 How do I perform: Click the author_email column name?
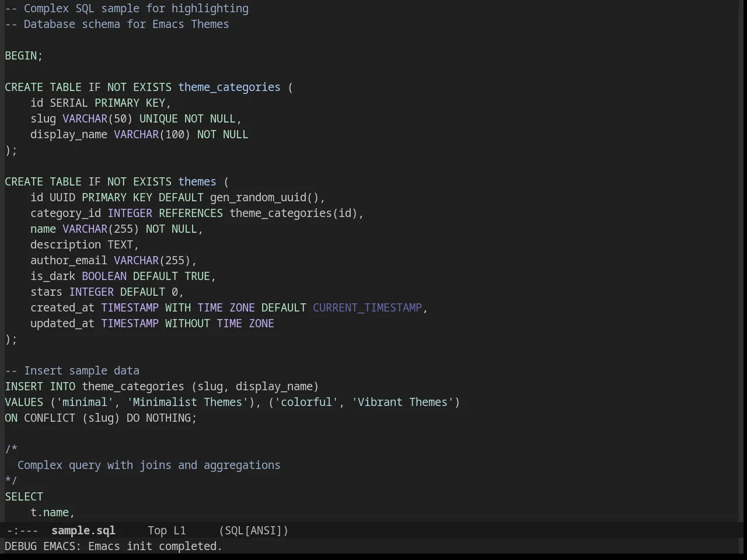69,260
